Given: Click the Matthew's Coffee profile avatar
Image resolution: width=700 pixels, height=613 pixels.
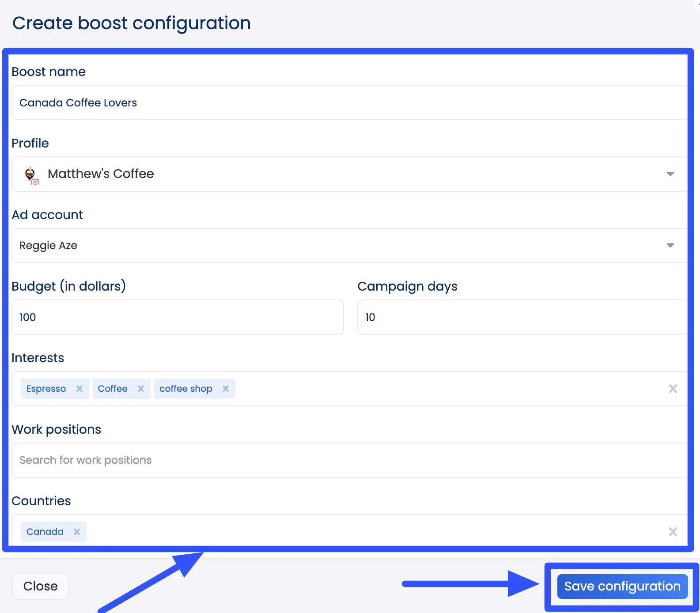Looking at the screenshot, I should click(x=30, y=173).
